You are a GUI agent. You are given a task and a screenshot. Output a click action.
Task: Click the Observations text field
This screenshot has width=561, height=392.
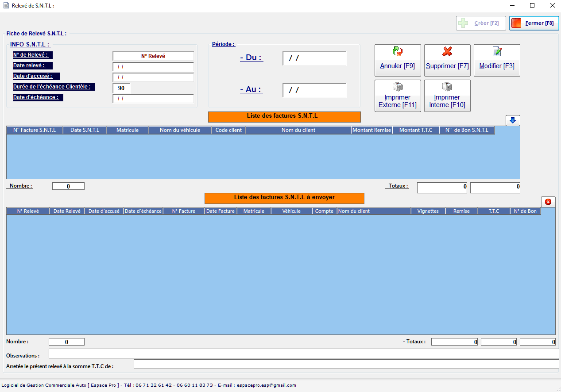click(x=305, y=354)
